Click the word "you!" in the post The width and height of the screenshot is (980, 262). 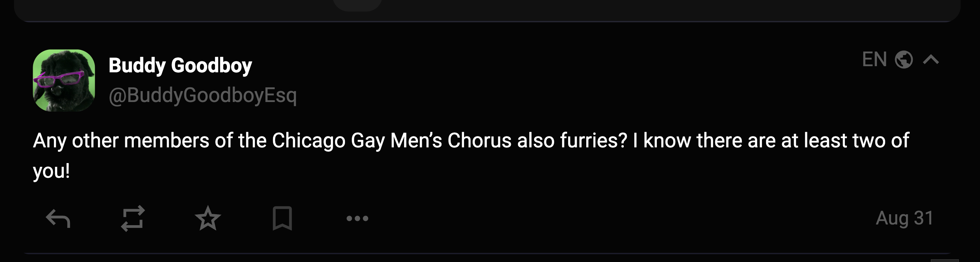coord(52,171)
